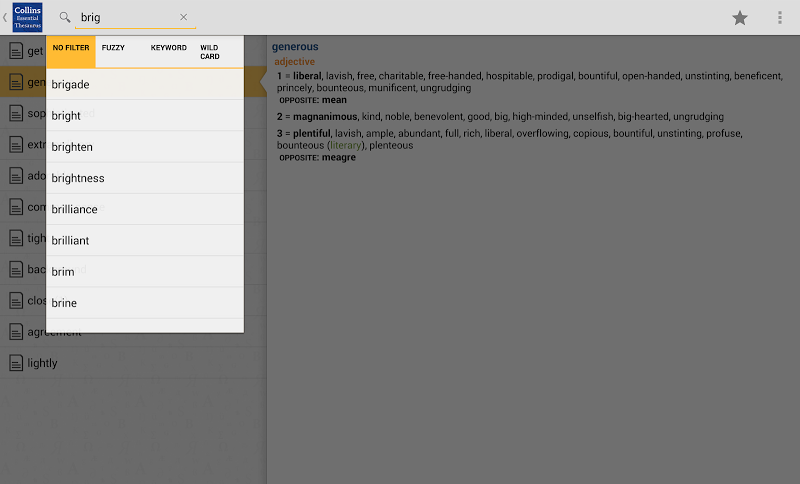This screenshot has width=800, height=484.
Task: Click document icon beside 'lightly'
Action: [x=16, y=363]
